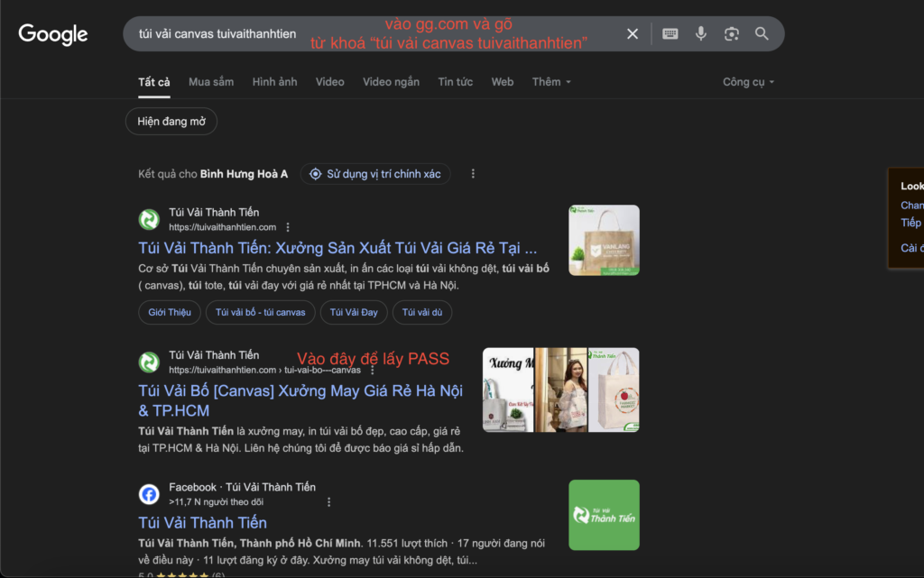
Task: Open the Facebook Túi Vải Thành Tiến link
Action: [x=202, y=523]
